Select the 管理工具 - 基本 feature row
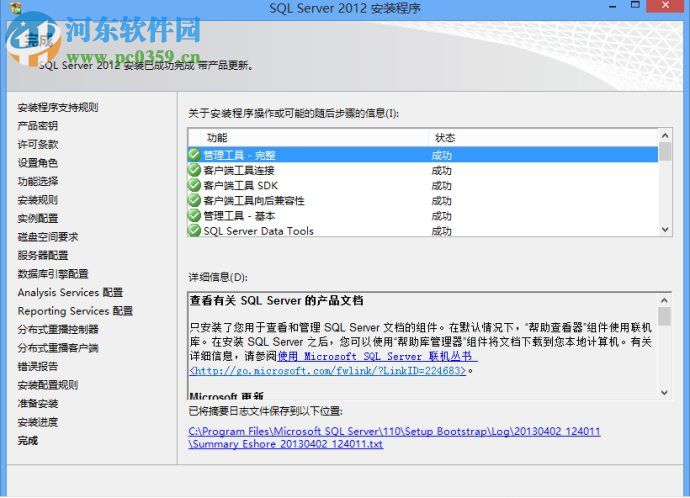 click(423, 216)
